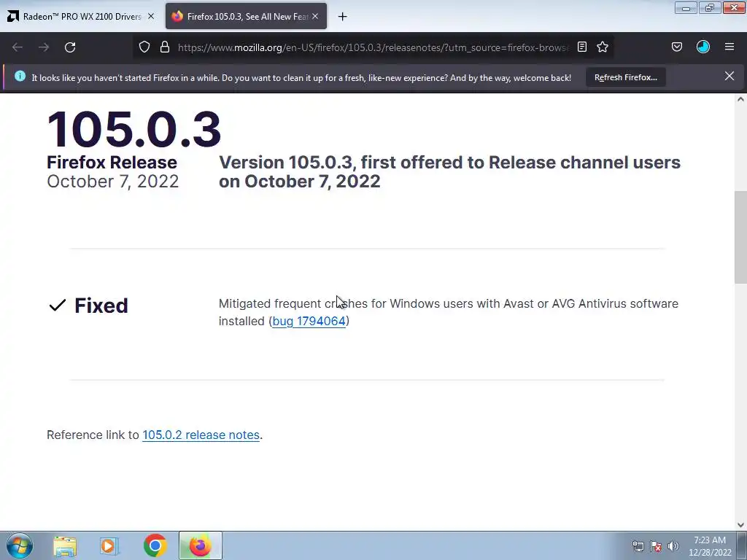The image size is (747, 560).
Task: Open a new tab with plus button
Action: point(343,17)
